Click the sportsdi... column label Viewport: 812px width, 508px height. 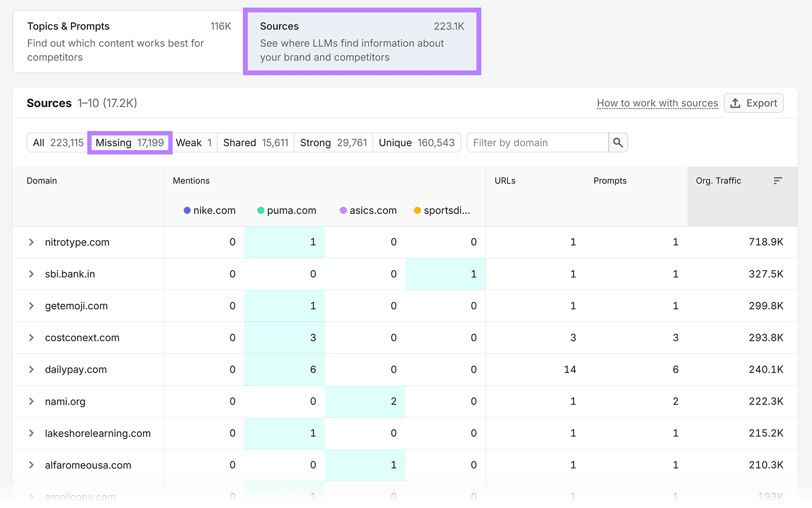[x=447, y=210]
